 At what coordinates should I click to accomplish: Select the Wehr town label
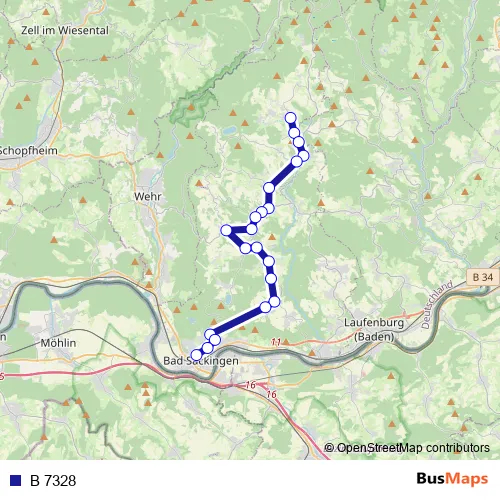click(x=148, y=196)
